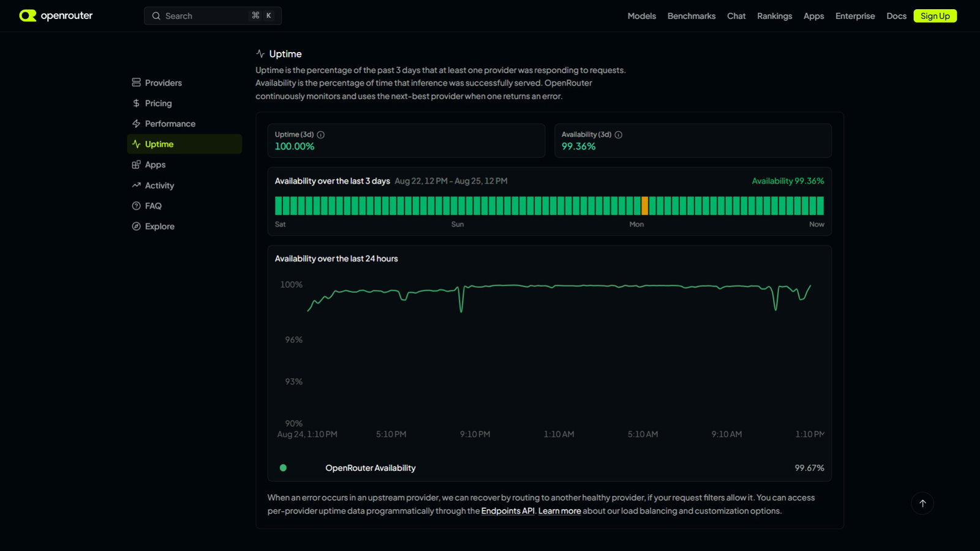Select Providers in the sidebar
Viewport: 980px width, 551px height.
[184, 83]
